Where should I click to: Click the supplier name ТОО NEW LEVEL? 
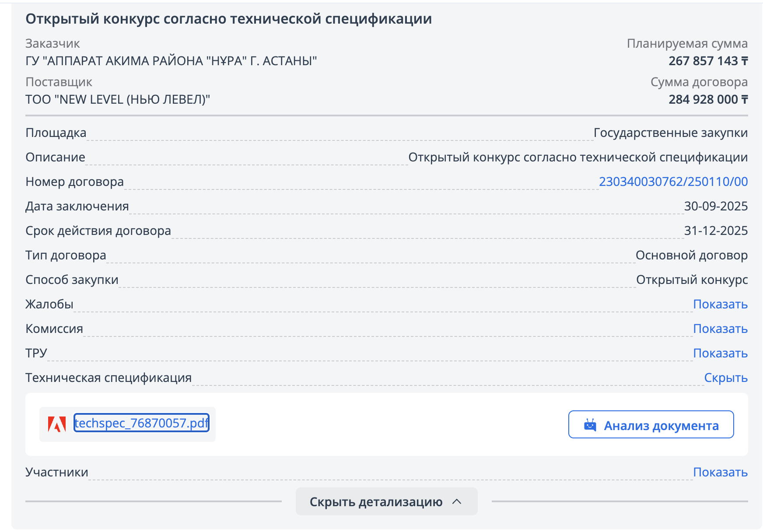click(118, 99)
